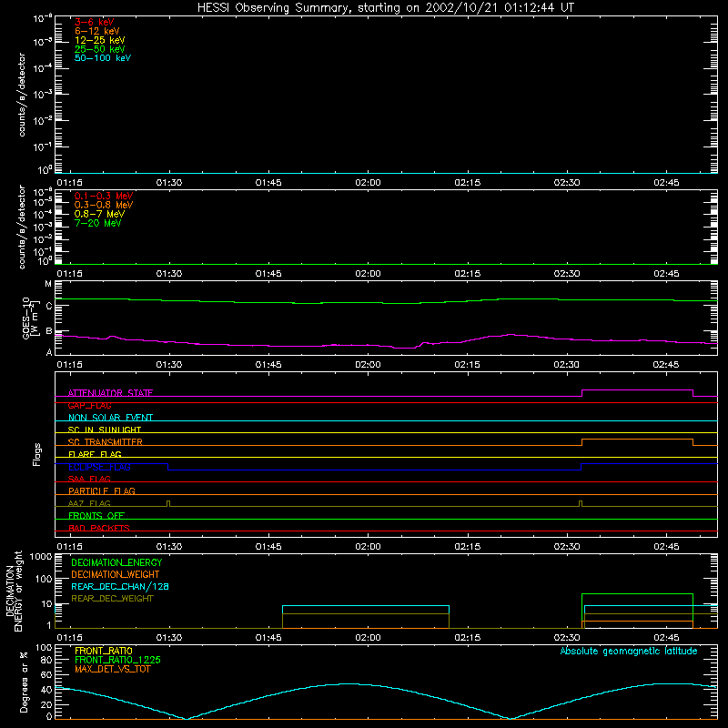Click the raised orange SC_TRANSMITTER step segment
Viewport: 728px width, 728px height.
[x=638, y=440]
